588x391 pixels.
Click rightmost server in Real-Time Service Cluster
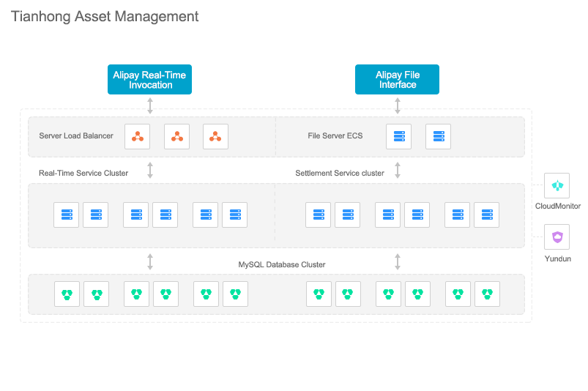(235, 215)
